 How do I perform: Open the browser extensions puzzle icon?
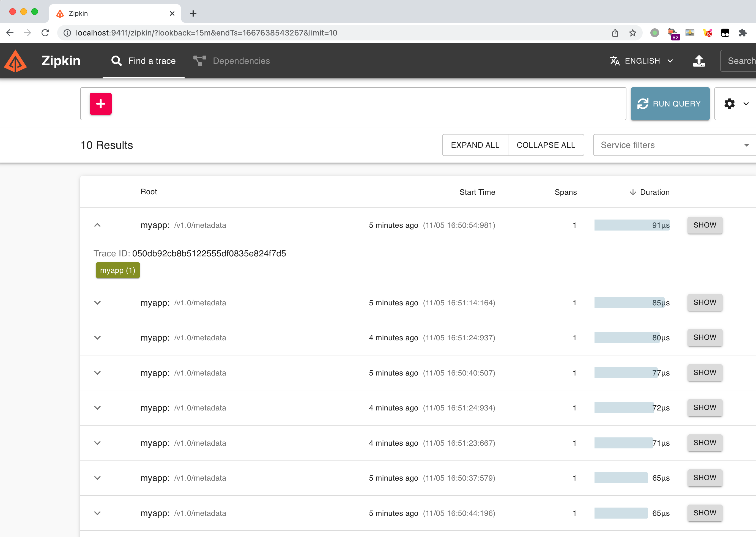[743, 33]
